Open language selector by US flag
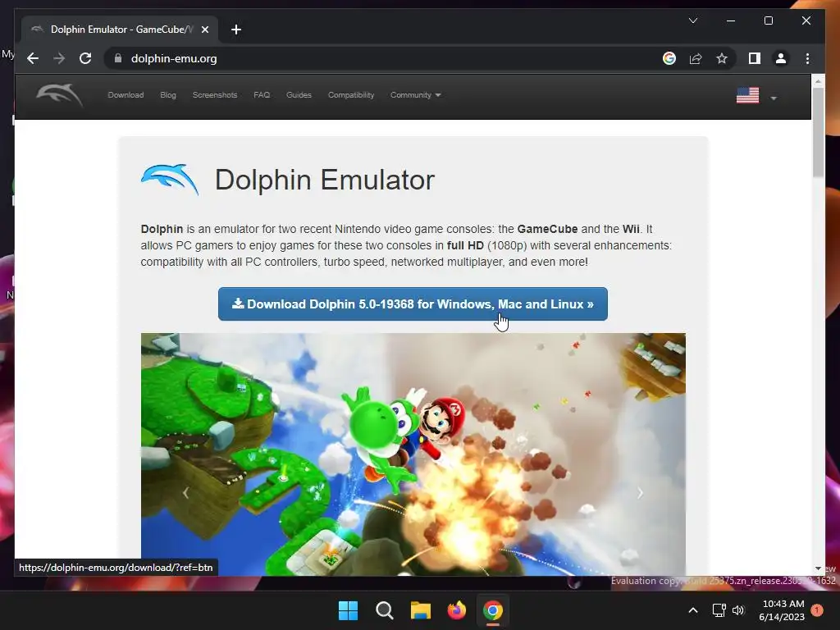 click(756, 96)
